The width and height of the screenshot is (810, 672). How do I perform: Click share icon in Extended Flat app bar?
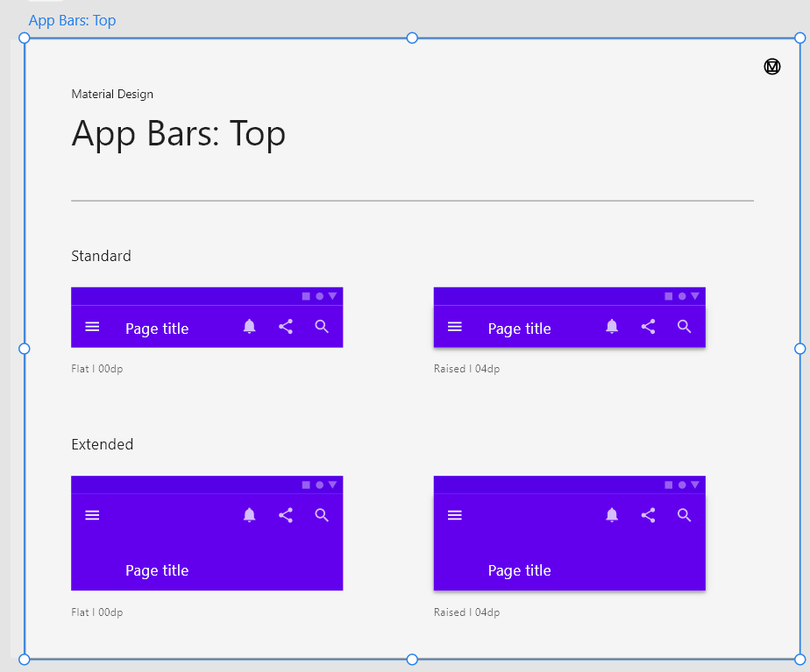coord(286,514)
